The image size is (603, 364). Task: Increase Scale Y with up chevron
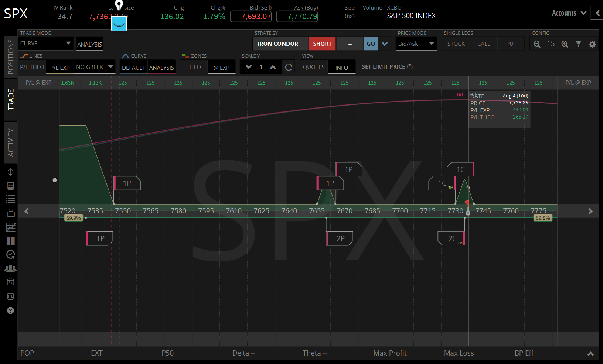[x=273, y=67]
